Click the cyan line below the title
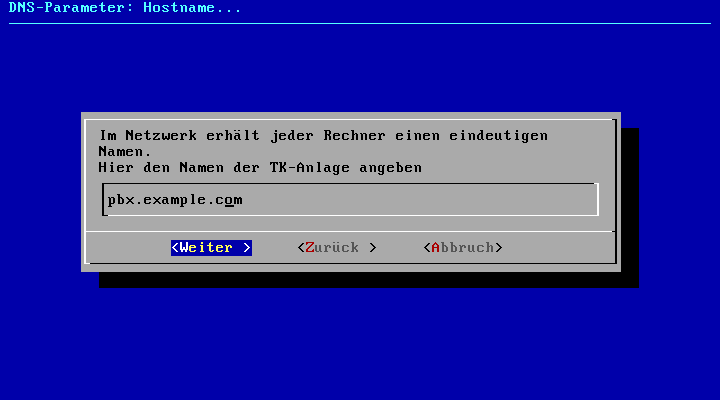This screenshot has height=400, width=720. point(360,23)
